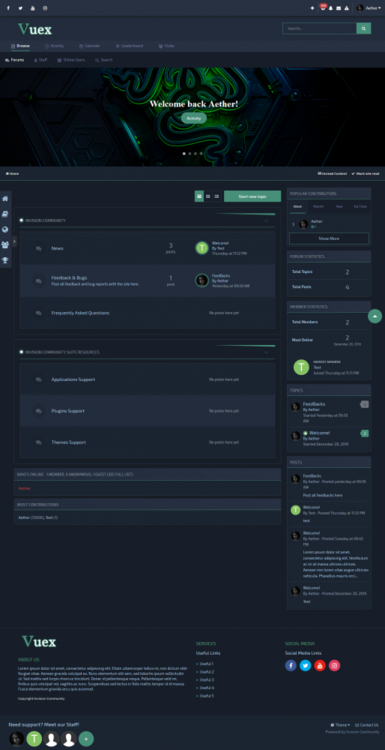This screenshot has height=750, width=385.
Task: Click the Plugins Support forum icon
Action: click(39, 411)
